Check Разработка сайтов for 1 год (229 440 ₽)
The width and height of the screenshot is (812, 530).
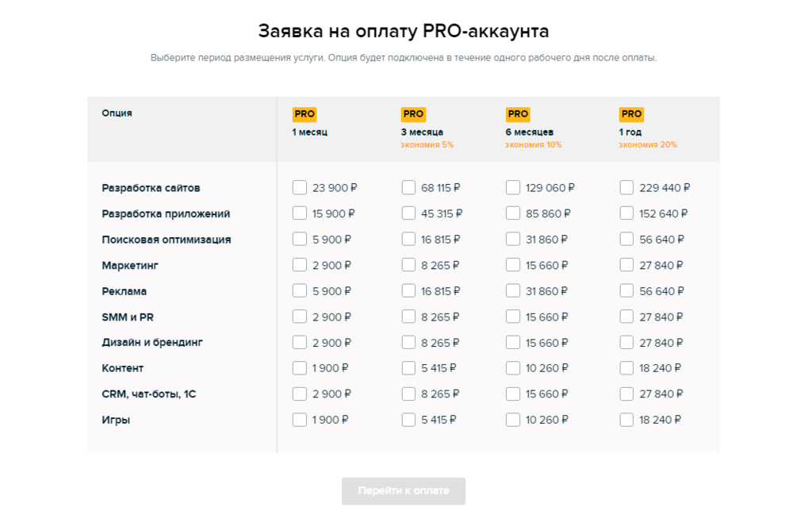(626, 187)
